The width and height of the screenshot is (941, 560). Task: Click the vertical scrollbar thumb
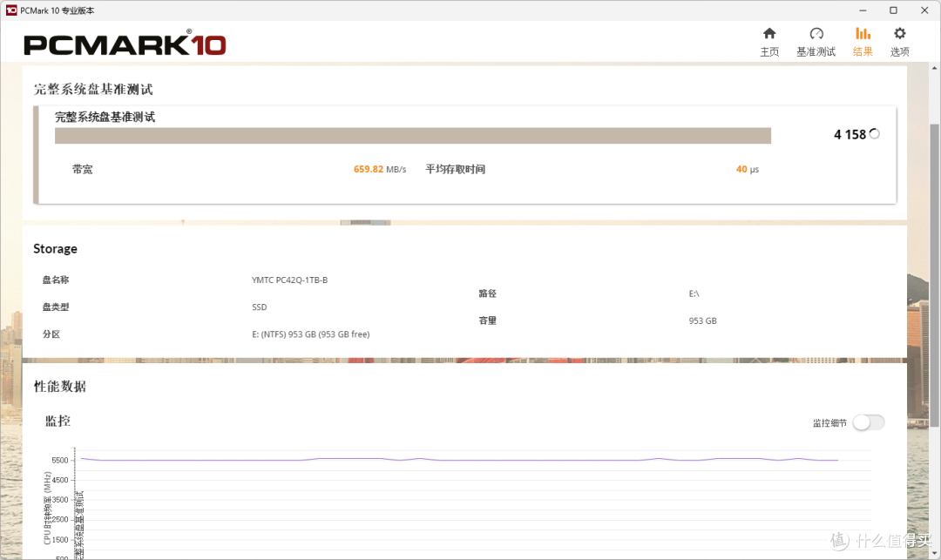point(934,275)
